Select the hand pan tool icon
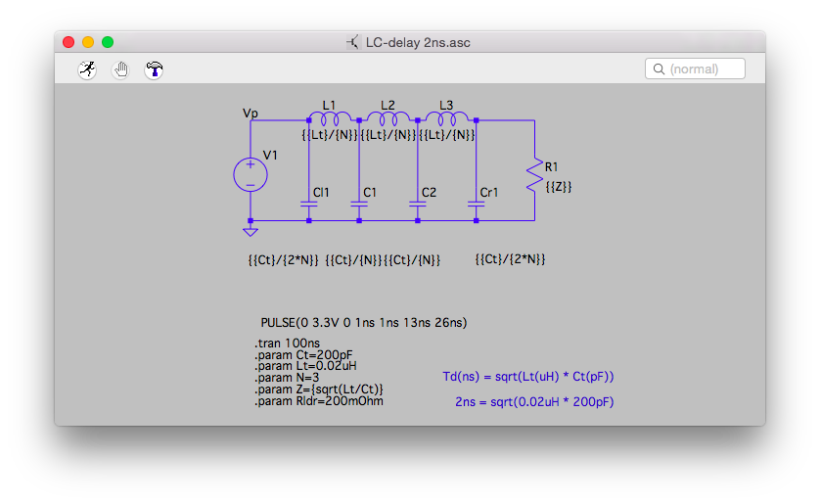 pyautogui.click(x=120, y=69)
